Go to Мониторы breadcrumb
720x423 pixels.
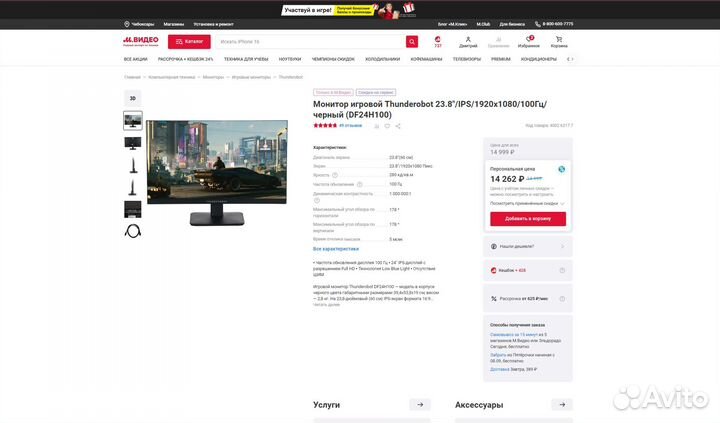214,77
